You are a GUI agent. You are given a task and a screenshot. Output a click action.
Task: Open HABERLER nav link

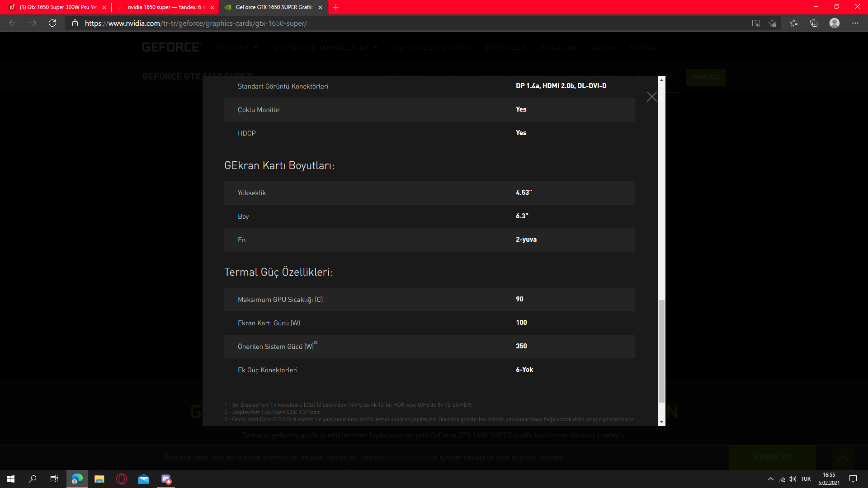[558, 47]
